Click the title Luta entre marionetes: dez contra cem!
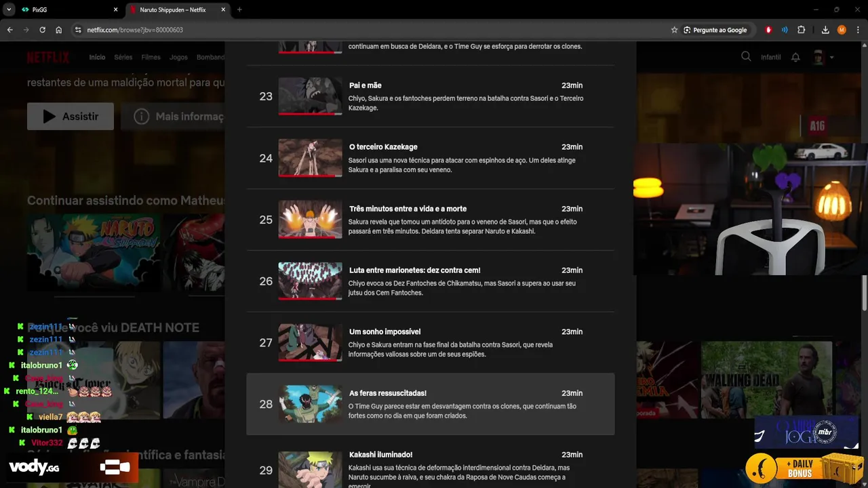 point(415,270)
